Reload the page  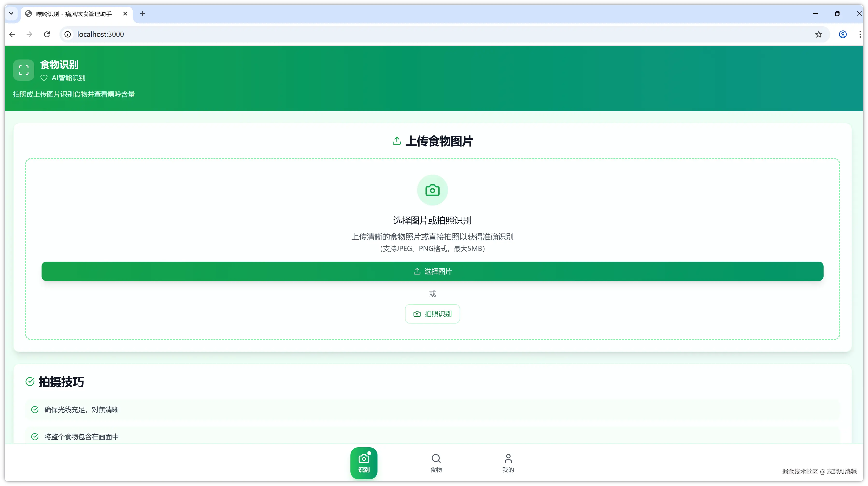pyautogui.click(x=47, y=34)
